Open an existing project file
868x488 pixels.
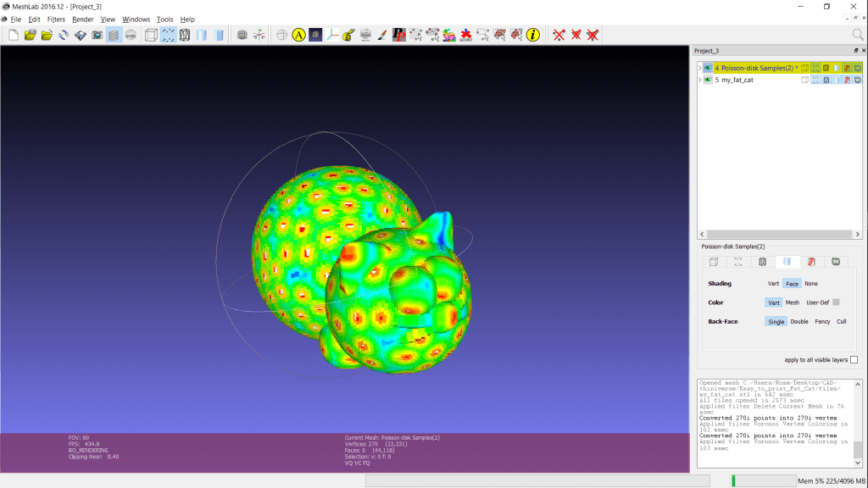[28, 35]
